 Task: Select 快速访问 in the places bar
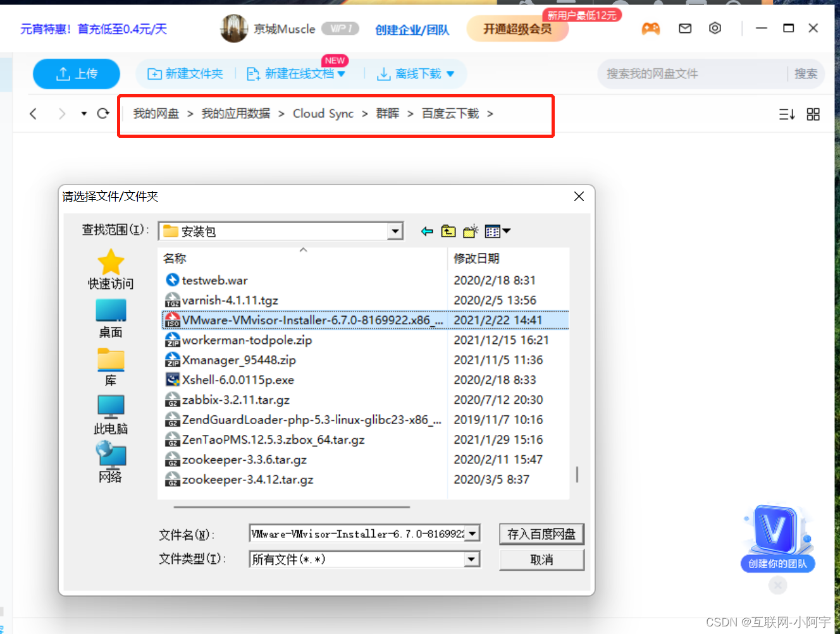[111, 269]
